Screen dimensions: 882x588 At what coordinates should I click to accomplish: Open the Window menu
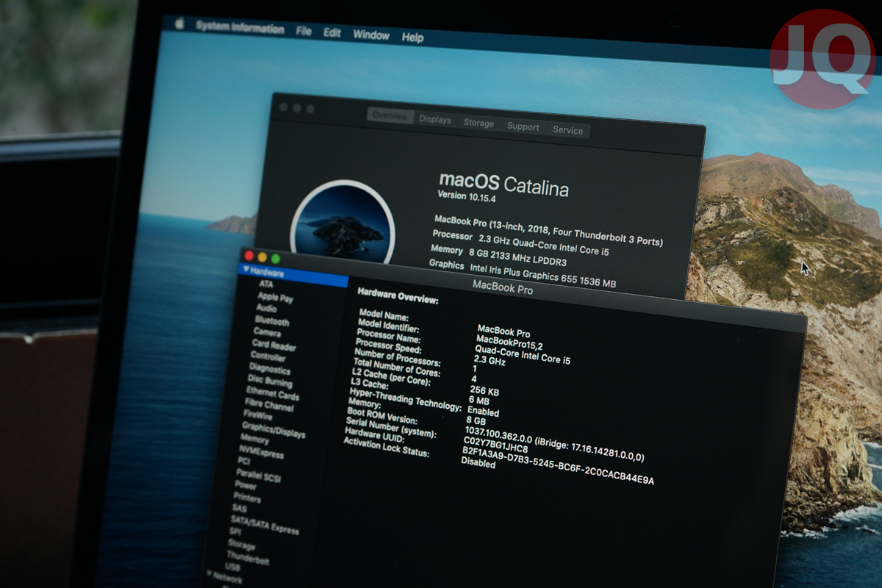tap(371, 35)
